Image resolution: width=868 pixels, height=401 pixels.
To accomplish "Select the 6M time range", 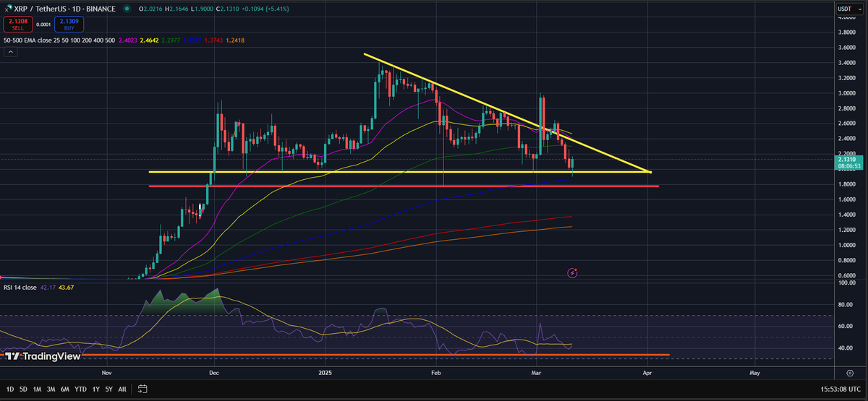I will (x=65, y=389).
